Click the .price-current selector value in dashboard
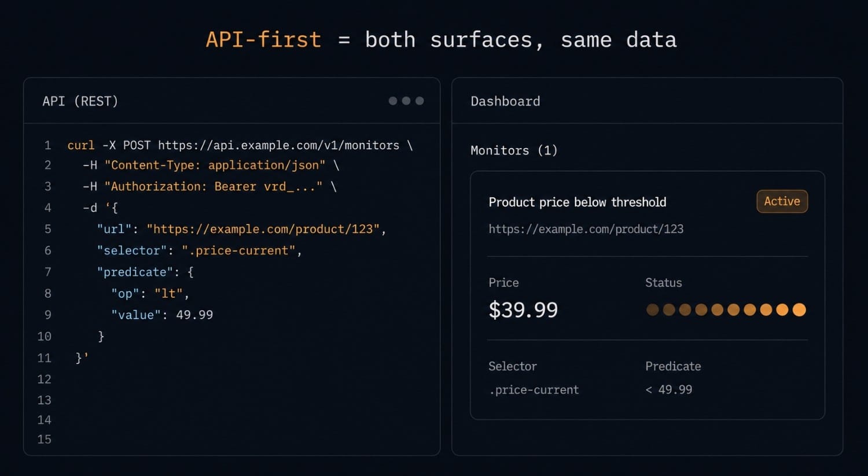This screenshot has height=476, width=868. click(x=534, y=390)
